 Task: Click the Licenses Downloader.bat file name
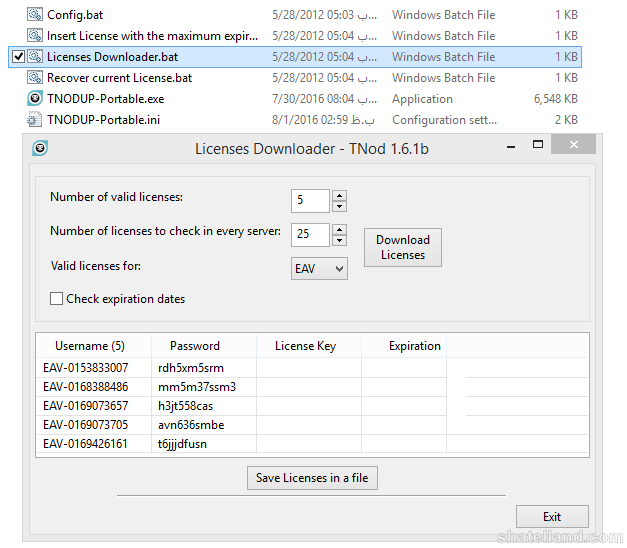click(x=112, y=57)
